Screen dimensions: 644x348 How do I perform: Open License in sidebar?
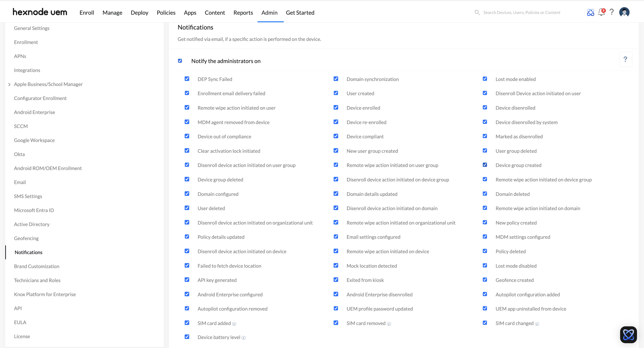(22, 336)
